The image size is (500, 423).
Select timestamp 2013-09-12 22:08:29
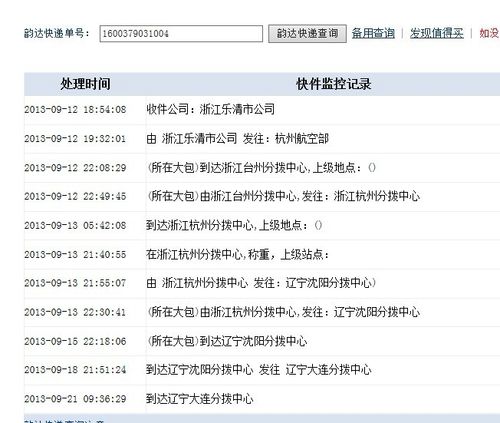pos(75,168)
